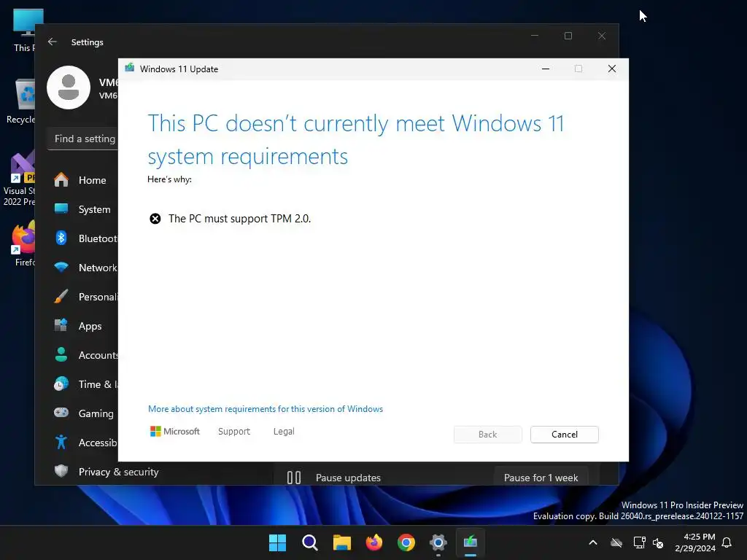Viewport: 747px width, 560px height.
Task: Click the muted volume tray icon
Action: pos(658,542)
